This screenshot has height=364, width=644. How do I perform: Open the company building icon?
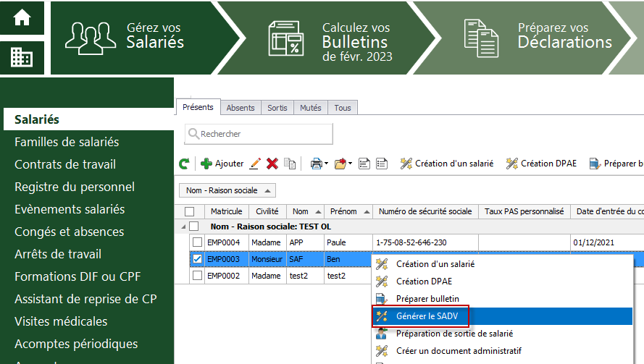tap(22, 57)
